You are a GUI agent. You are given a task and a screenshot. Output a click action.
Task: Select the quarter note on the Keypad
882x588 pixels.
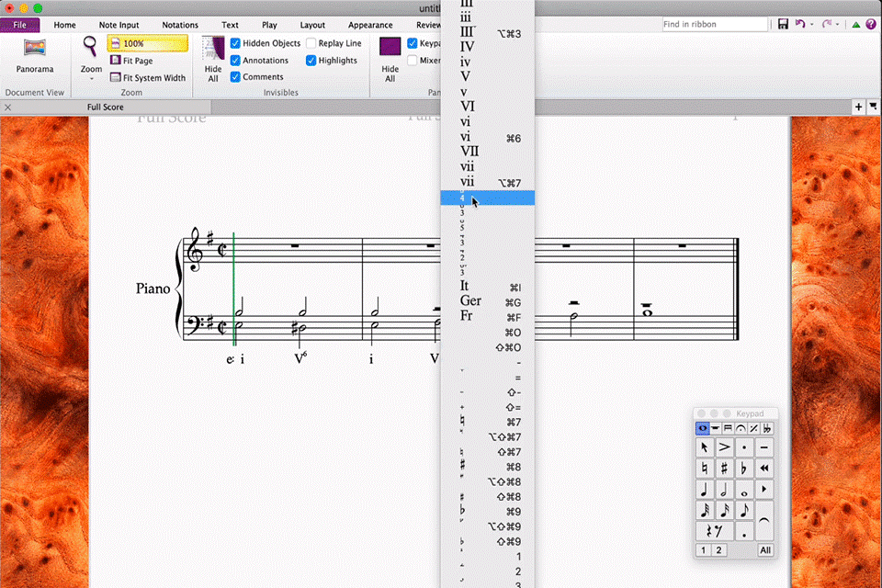[x=704, y=489]
